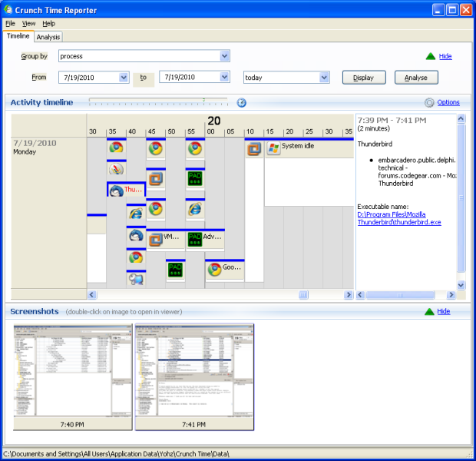Viewport: 476px width, 461px height.
Task: Open the From date dropdown
Action: point(124,78)
